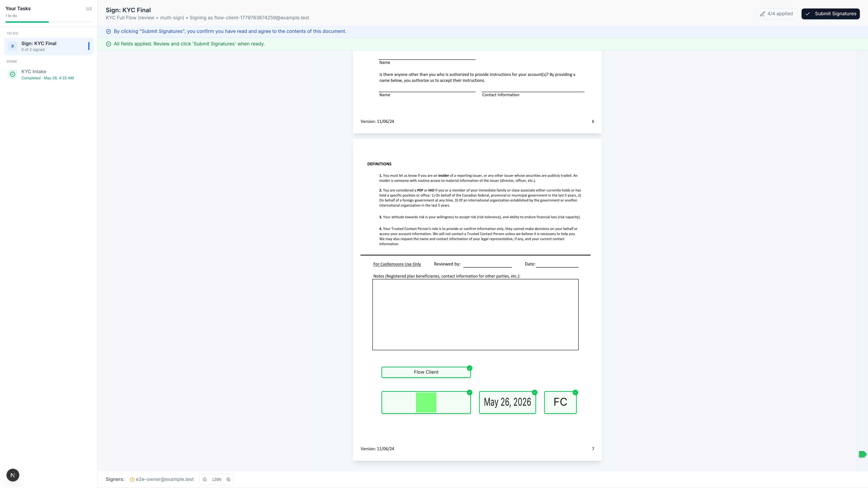Click the Notes box on page 7

[475, 314]
